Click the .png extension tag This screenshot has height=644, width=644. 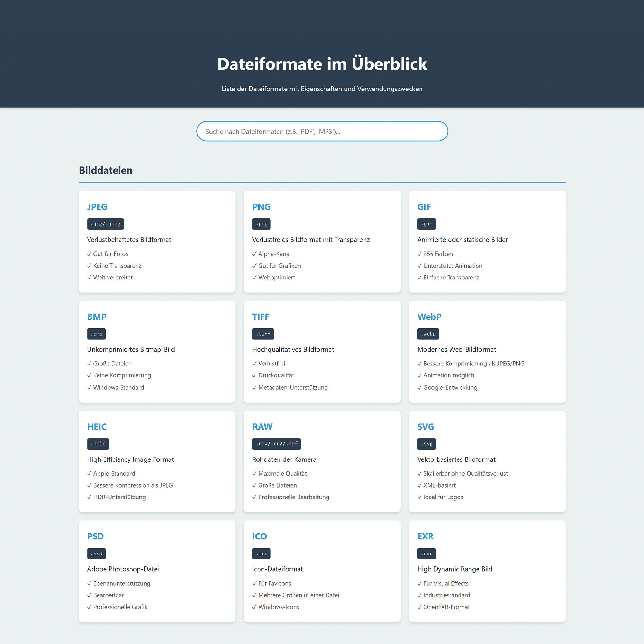(261, 224)
